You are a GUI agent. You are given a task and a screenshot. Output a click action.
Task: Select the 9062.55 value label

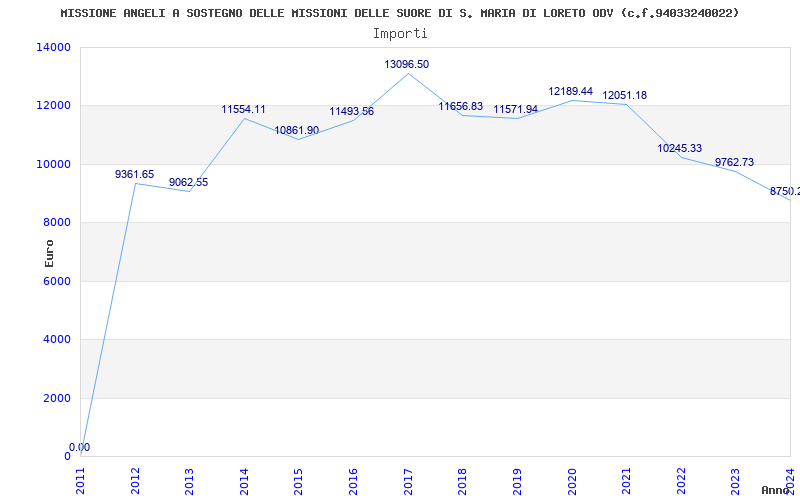[x=189, y=182]
